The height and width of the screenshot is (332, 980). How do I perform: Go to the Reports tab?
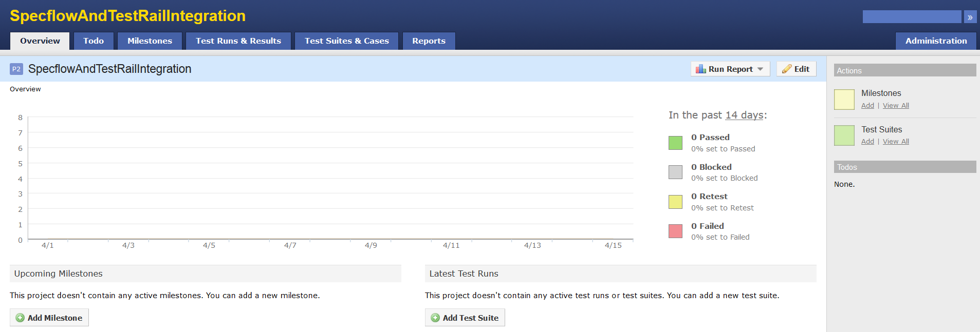point(429,41)
